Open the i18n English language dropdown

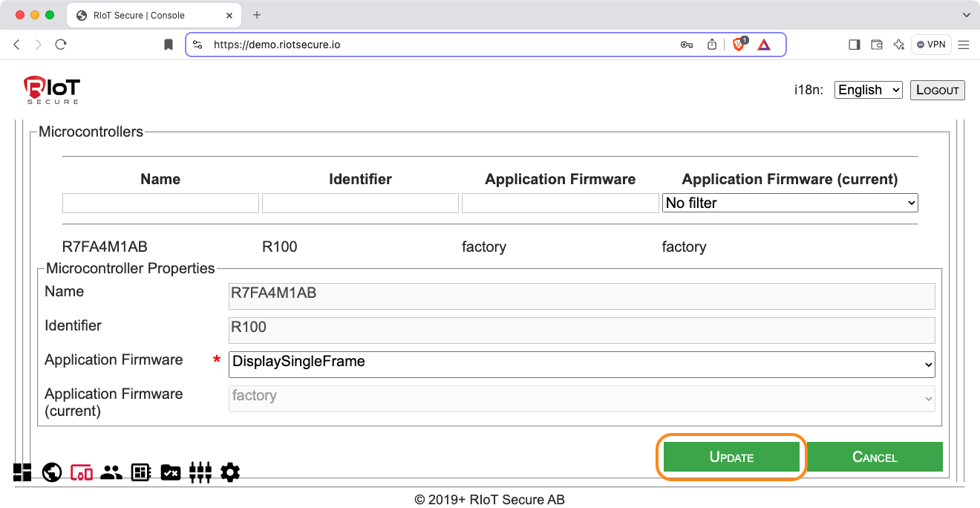[x=868, y=90]
